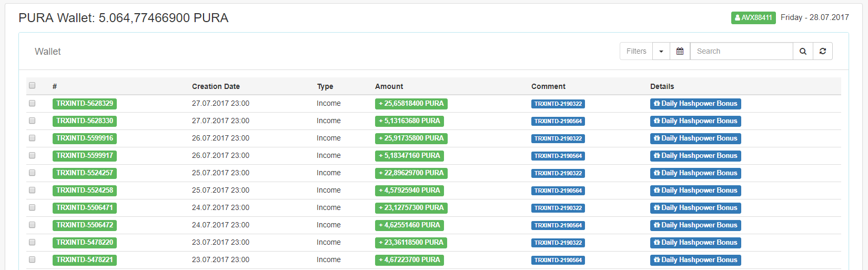Open transaction TRXINTD-5599916 ID label
The image size is (868, 270).
(x=85, y=138)
